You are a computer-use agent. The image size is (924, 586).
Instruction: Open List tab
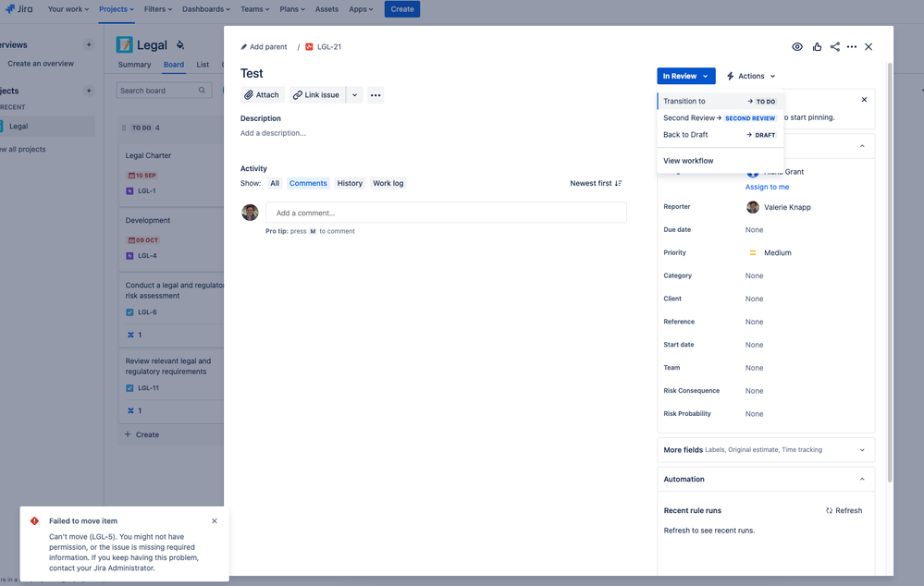coord(203,64)
